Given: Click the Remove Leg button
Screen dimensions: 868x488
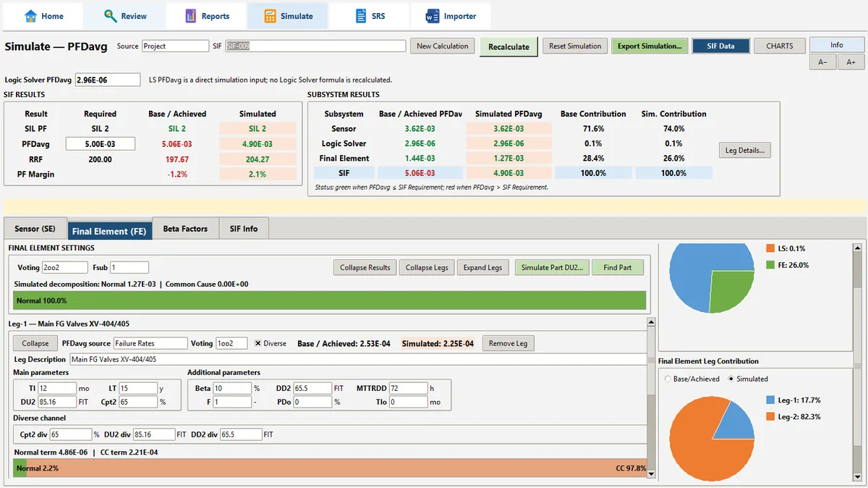Looking at the screenshot, I should click(x=508, y=343).
